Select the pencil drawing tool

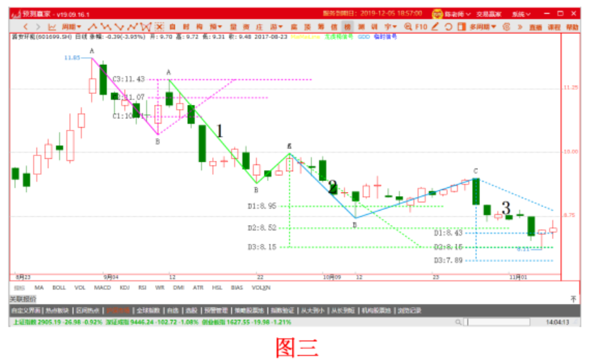point(434,27)
